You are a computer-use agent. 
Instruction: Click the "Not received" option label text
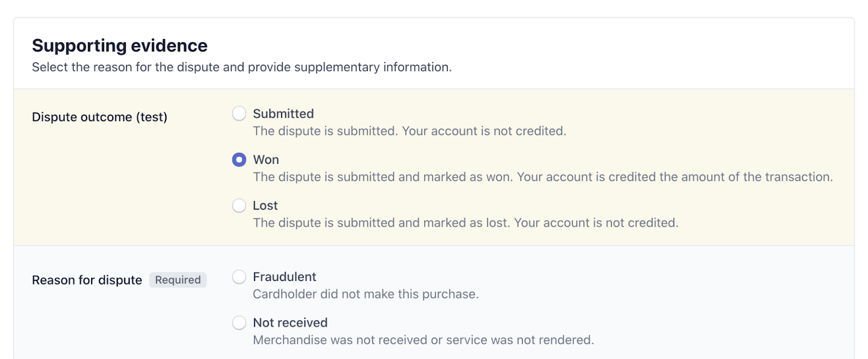(290, 323)
